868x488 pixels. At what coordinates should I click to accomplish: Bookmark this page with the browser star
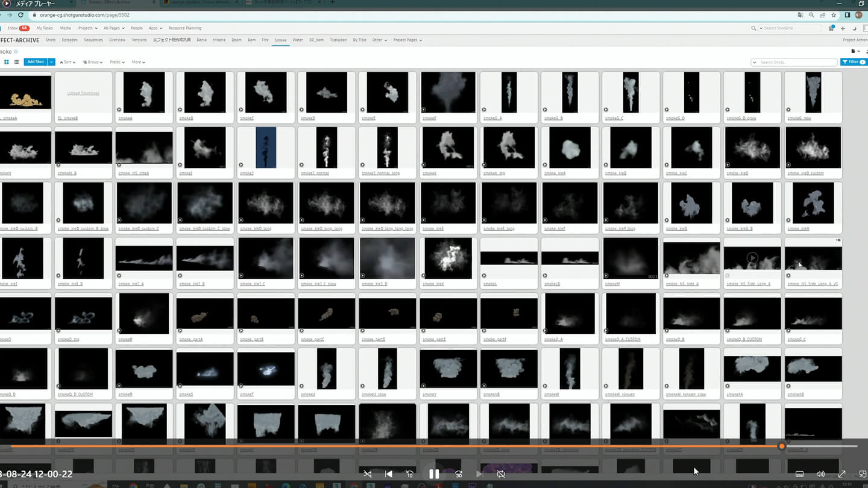[834, 15]
